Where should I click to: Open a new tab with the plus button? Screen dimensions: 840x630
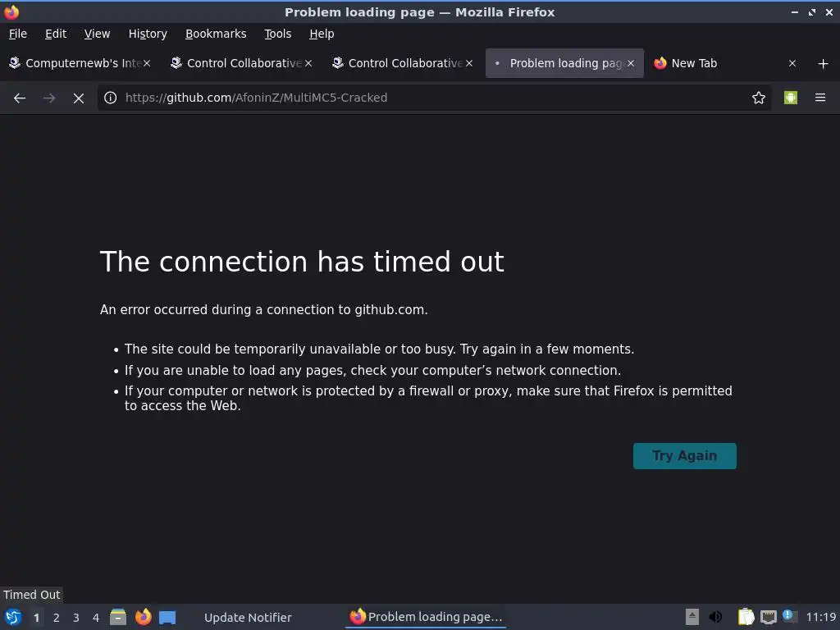824,64
